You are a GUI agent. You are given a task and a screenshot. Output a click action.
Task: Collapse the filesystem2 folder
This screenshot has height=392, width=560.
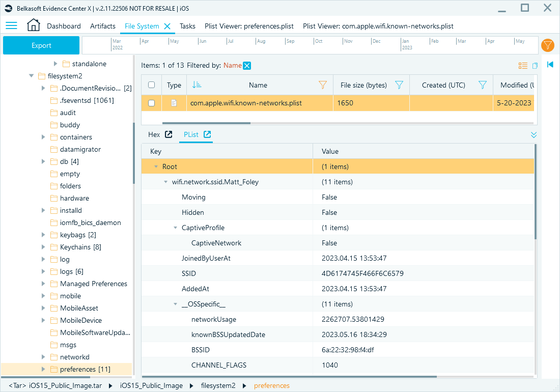pos(32,76)
